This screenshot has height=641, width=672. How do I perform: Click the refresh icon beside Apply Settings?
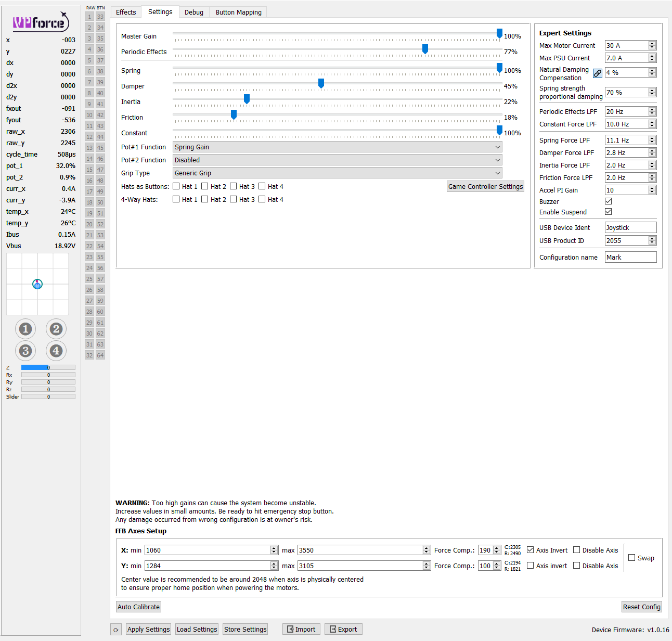(115, 629)
